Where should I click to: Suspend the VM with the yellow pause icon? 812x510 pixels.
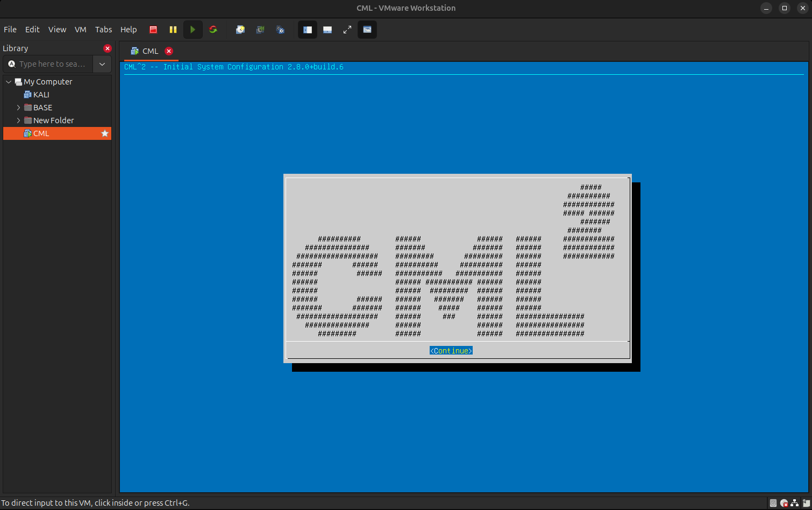[x=173, y=30]
